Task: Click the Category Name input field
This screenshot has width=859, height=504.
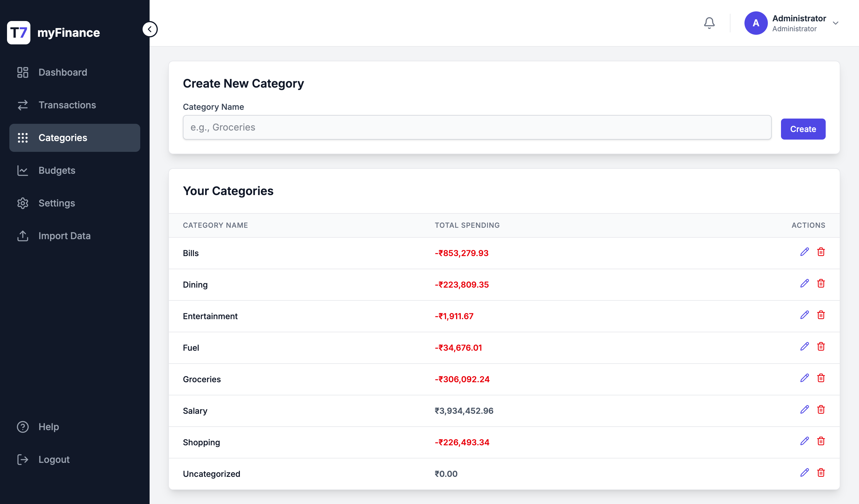Action: coord(477,127)
